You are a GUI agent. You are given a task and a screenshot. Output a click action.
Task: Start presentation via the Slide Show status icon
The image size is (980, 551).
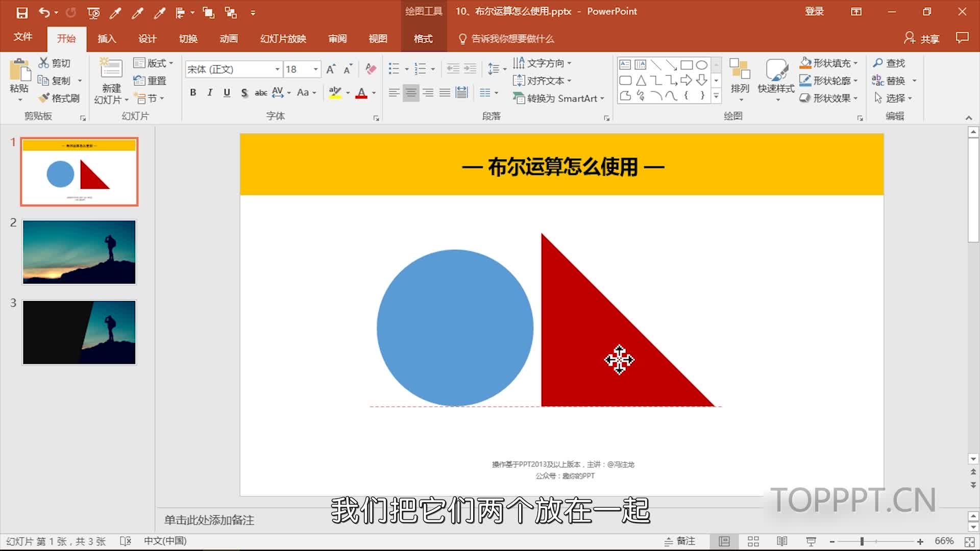[x=810, y=541]
